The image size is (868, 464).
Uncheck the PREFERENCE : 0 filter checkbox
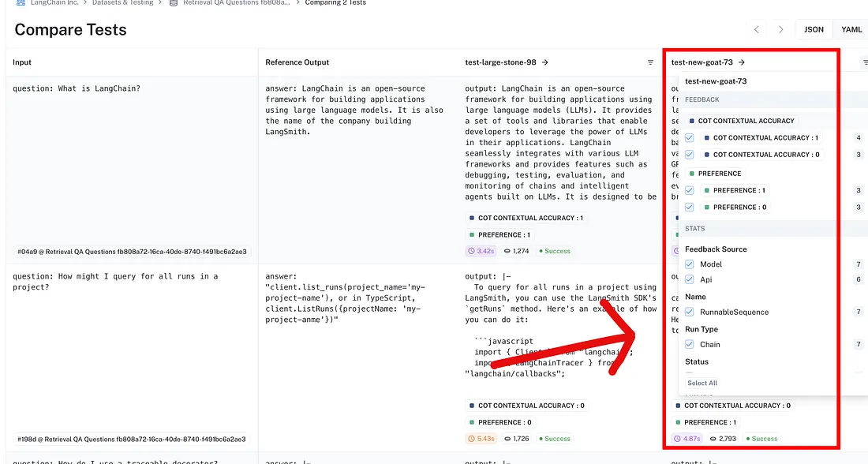tap(689, 207)
